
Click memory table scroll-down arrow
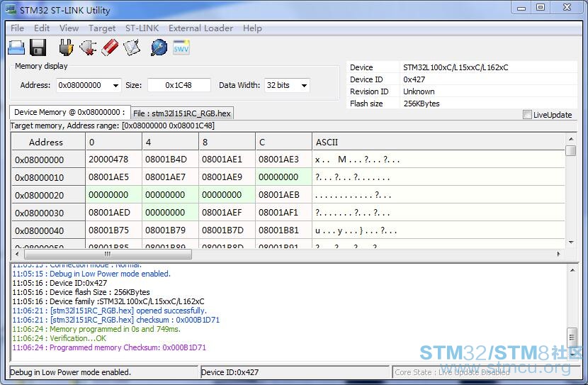(x=571, y=242)
